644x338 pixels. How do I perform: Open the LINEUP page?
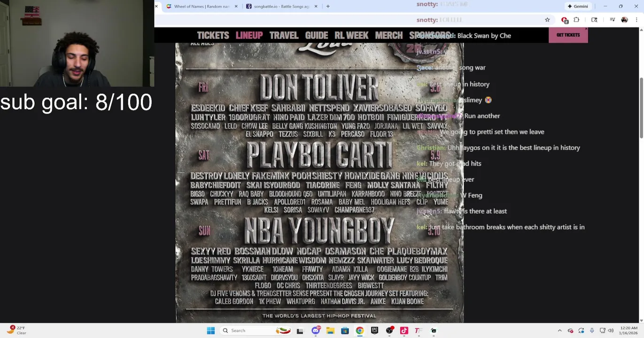click(249, 36)
